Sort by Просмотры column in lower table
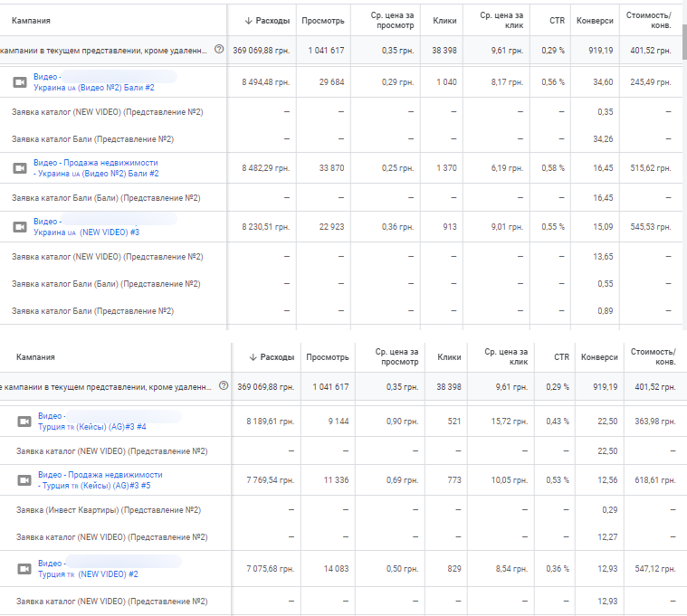This screenshot has height=616, width=687. point(328,357)
